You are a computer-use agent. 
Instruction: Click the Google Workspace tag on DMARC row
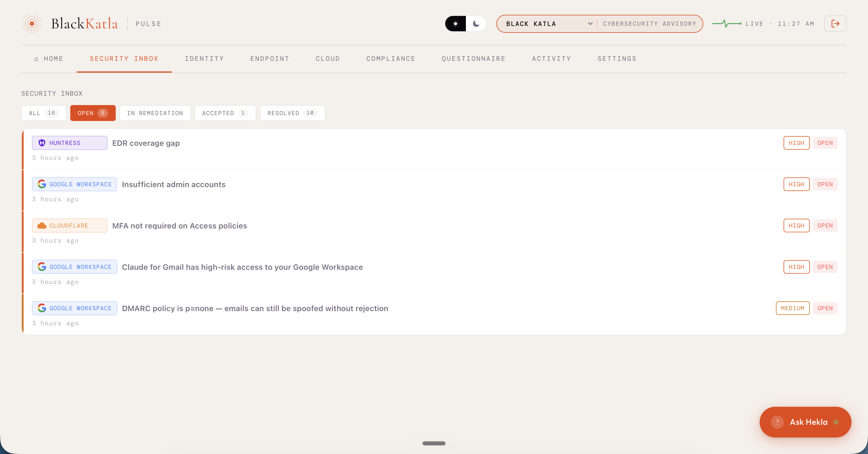pos(74,308)
